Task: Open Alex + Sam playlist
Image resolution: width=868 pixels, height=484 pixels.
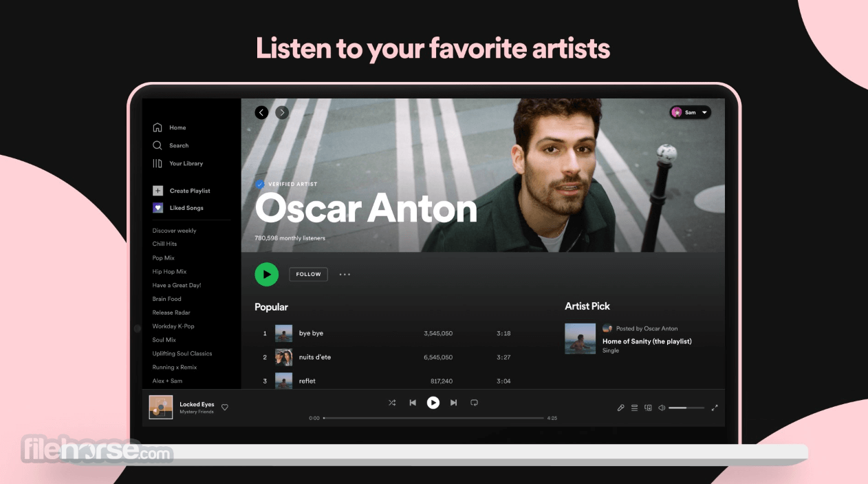Action: pyautogui.click(x=167, y=381)
